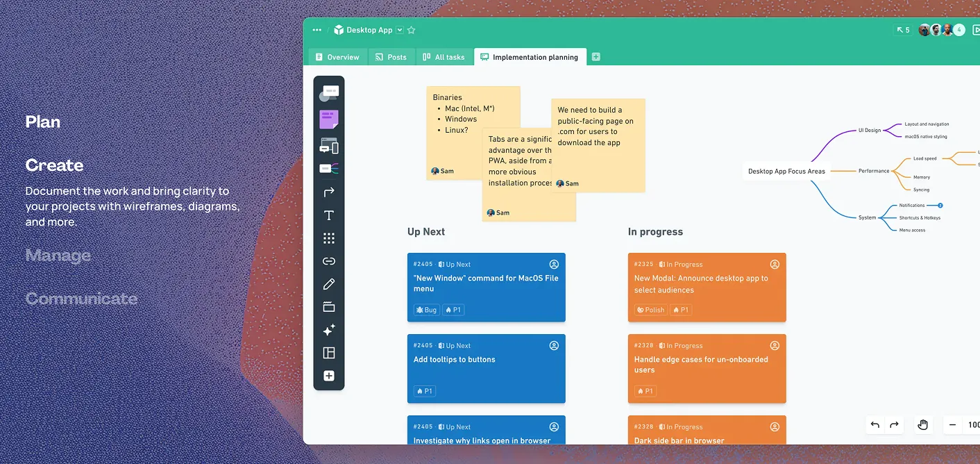Switch to the Overview tab
This screenshot has height=464, width=980.
point(337,57)
